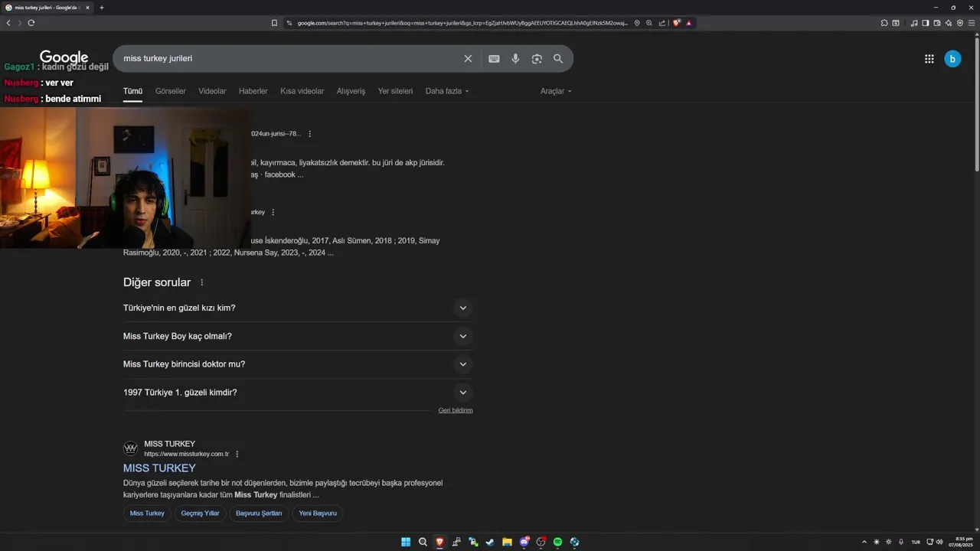Close the miss turkey jurileri tab
980x551 pixels.
click(87, 8)
